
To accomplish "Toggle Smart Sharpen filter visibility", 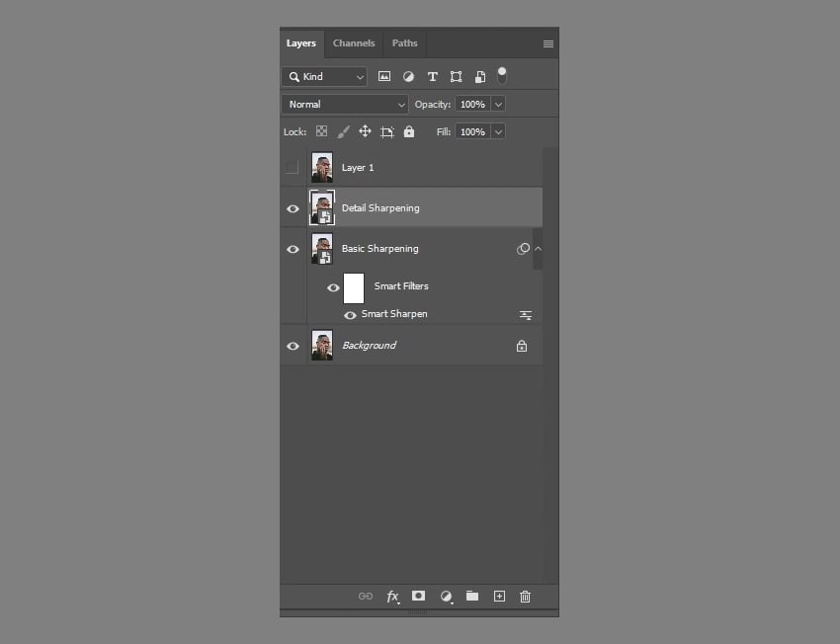I will coord(350,314).
